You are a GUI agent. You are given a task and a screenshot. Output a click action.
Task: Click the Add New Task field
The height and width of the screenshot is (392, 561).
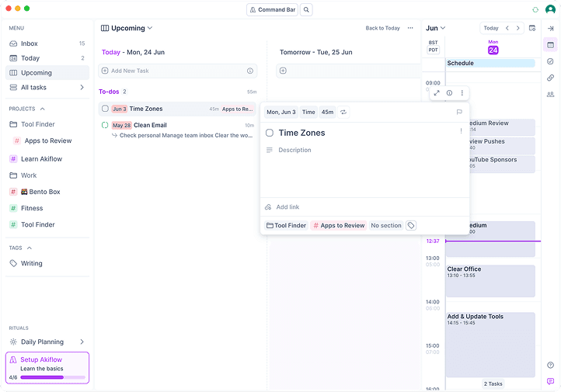pyautogui.click(x=177, y=71)
